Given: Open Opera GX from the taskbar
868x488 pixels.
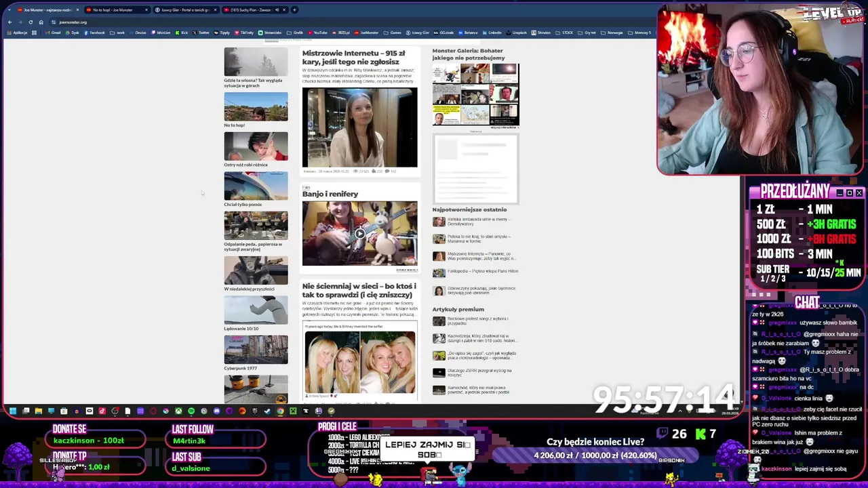Looking at the screenshot, I should [x=153, y=411].
